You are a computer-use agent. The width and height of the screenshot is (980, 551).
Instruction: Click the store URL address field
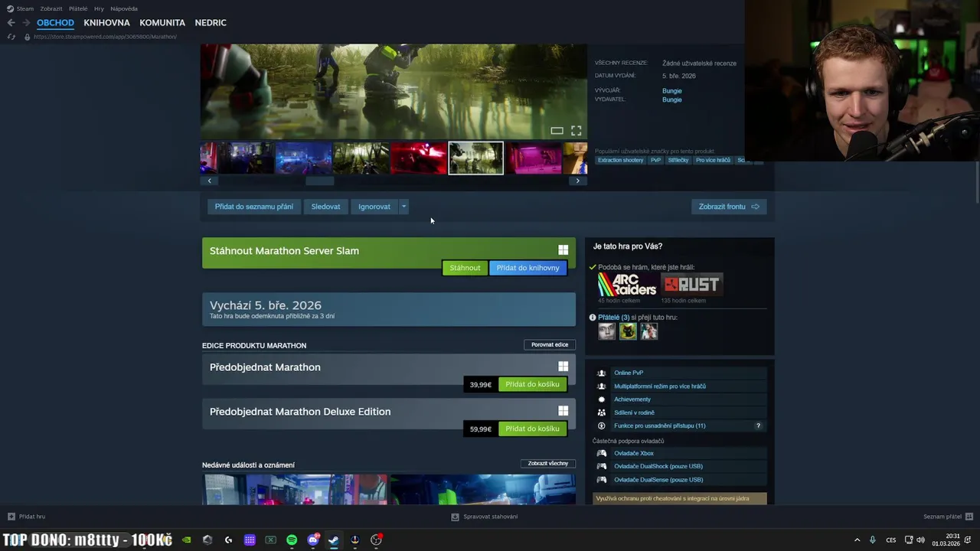[x=105, y=37]
